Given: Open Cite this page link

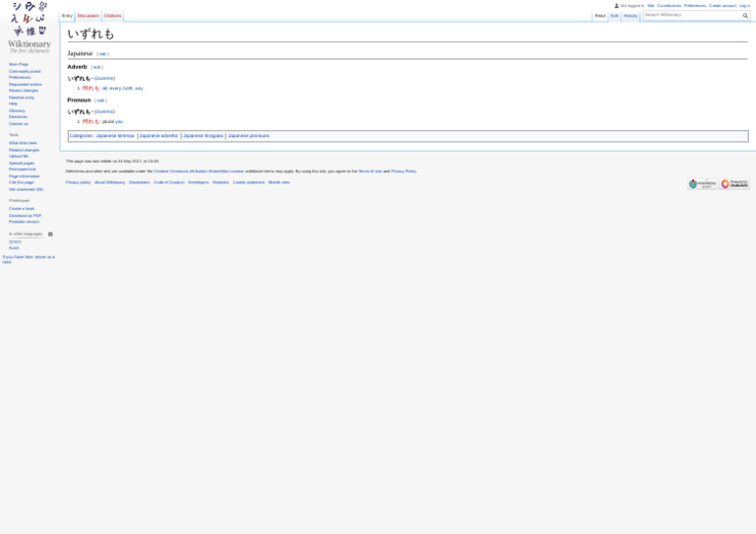Looking at the screenshot, I should pyautogui.click(x=22, y=182).
